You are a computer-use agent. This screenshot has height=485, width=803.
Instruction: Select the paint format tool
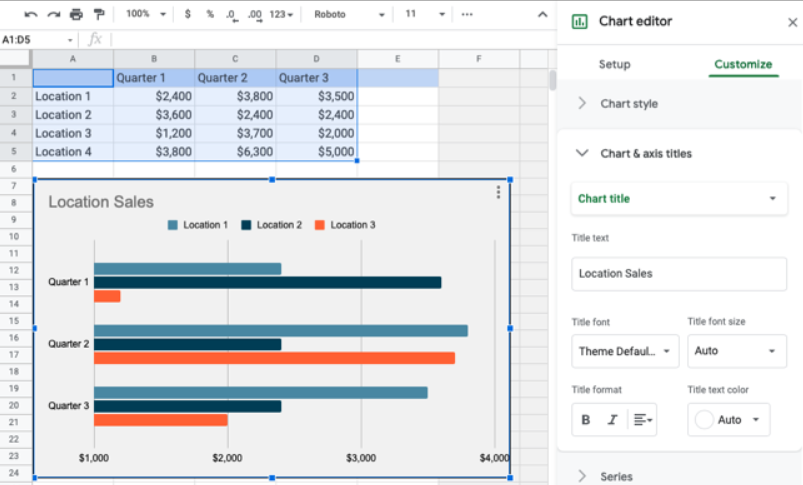99,15
